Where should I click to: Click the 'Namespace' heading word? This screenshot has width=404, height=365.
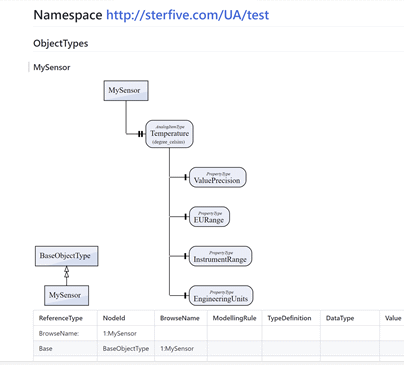pos(68,15)
